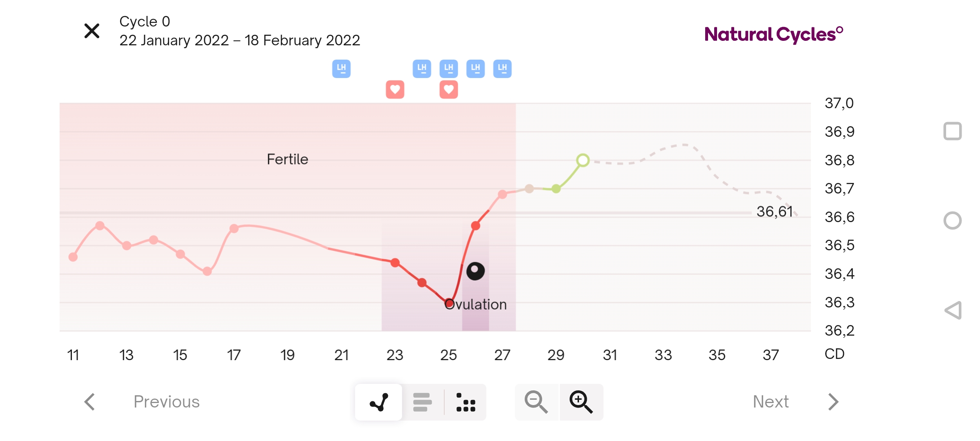
Task: Switch to the bar list view
Action: pos(422,402)
